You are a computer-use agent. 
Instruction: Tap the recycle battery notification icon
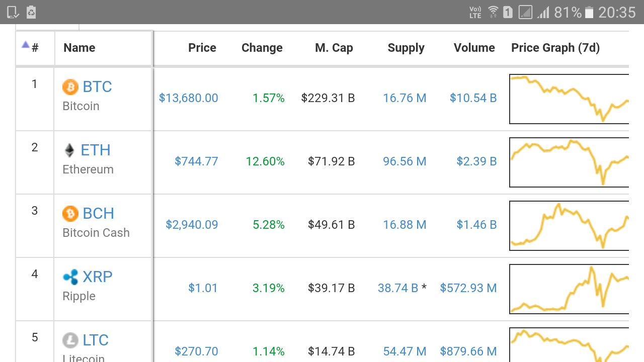click(x=31, y=12)
